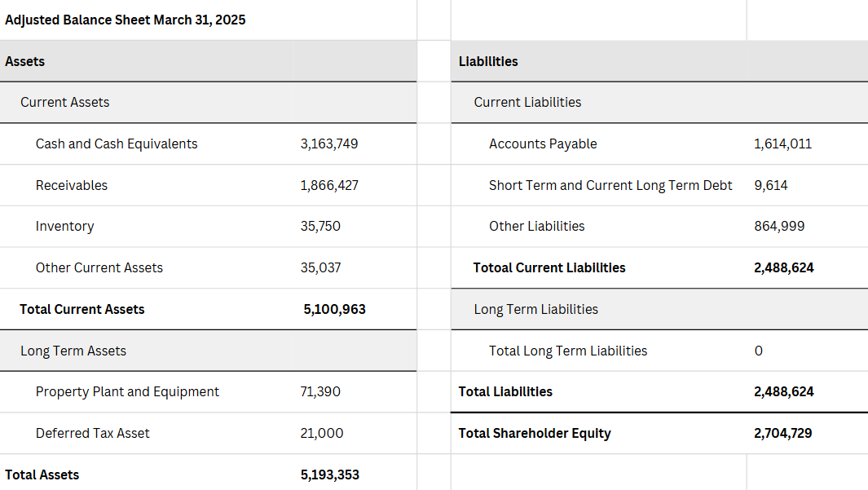Click the Short Term and Current Long Term Debt label

click(610, 185)
